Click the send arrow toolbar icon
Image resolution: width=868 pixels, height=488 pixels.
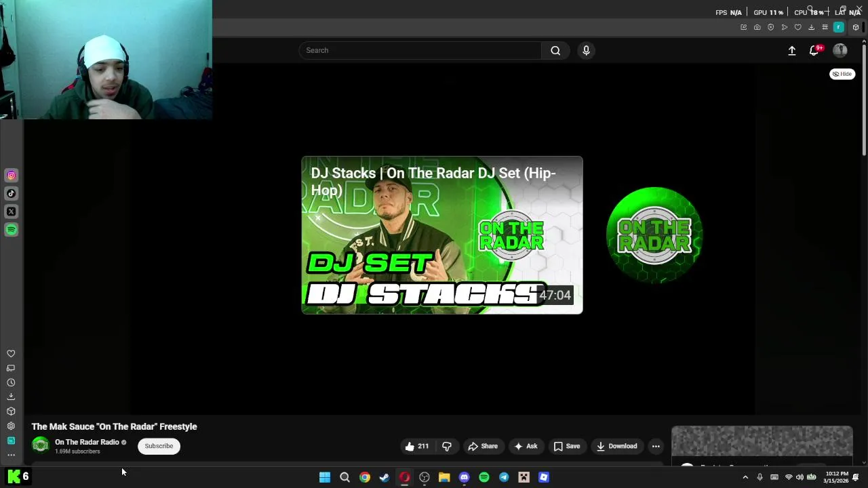pos(785,27)
